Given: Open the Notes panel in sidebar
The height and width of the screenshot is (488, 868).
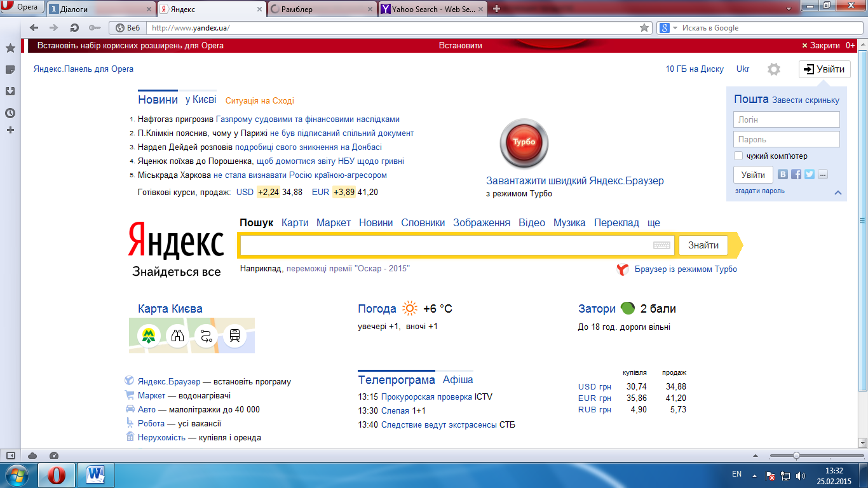Looking at the screenshot, I should [10, 69].
